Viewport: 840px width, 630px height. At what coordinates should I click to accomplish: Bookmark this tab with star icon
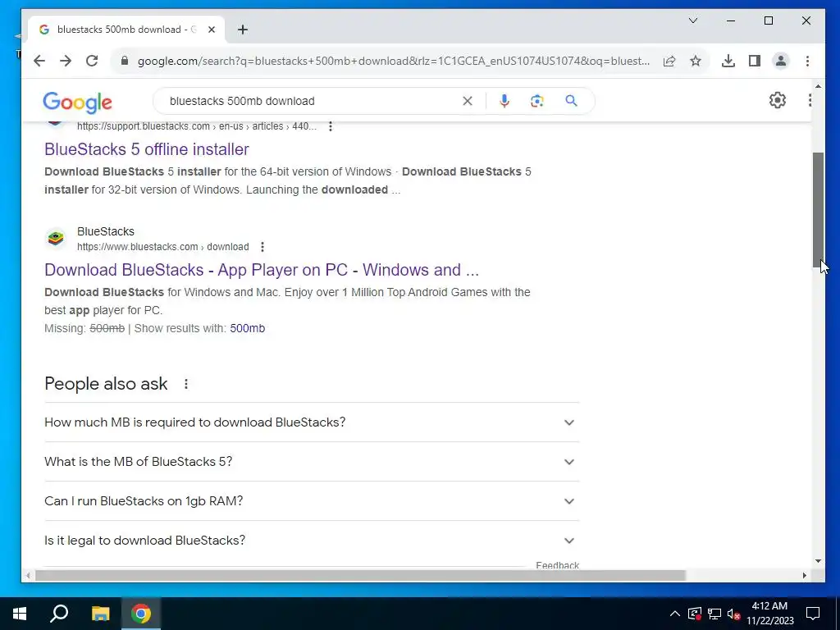696,61
